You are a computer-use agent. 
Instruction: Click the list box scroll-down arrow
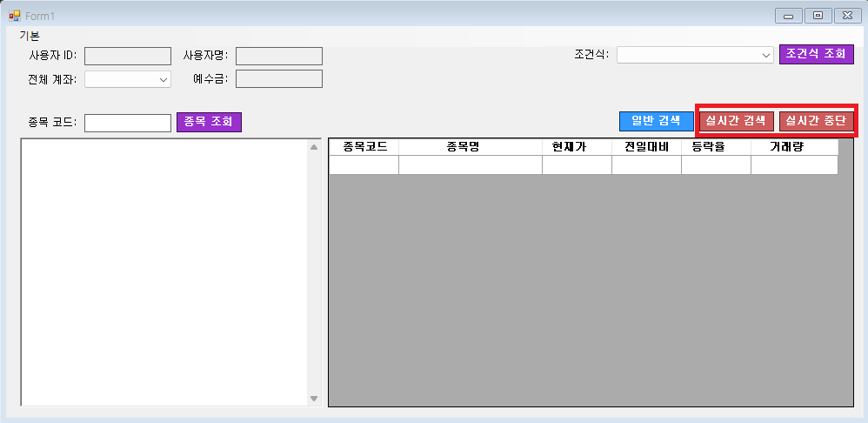tap(314, 398)
